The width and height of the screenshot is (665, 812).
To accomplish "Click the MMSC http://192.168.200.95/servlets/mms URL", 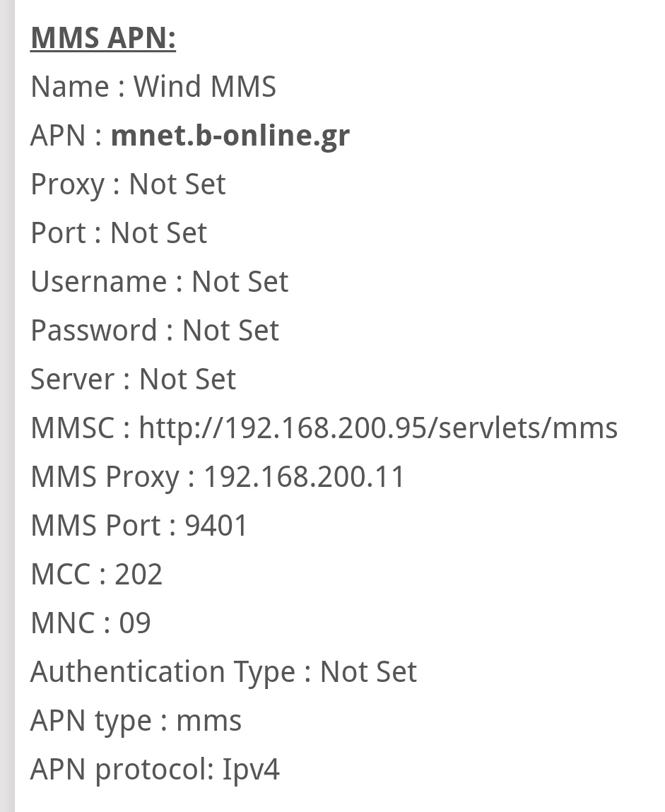I will (x=378, y=428).
